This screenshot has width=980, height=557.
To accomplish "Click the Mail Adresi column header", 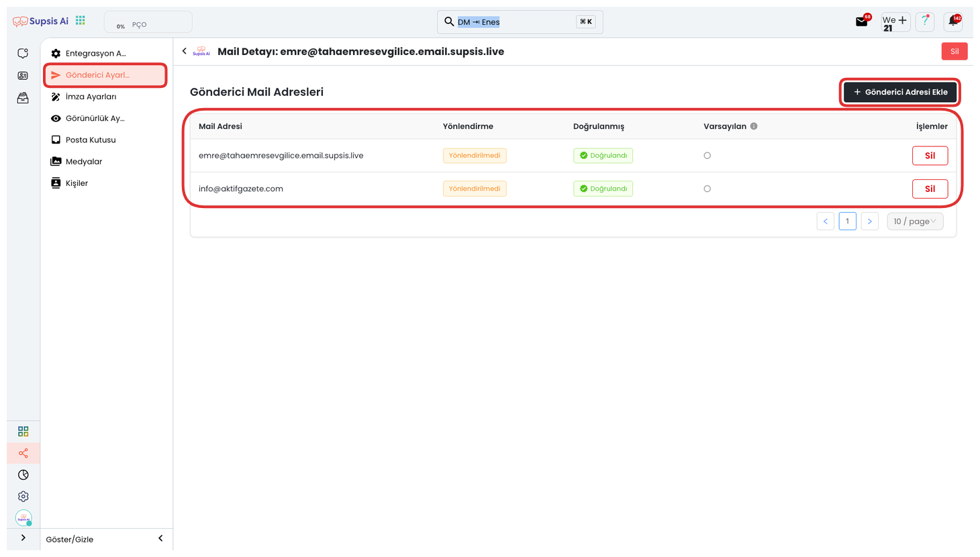I will [x=220, y=126].
